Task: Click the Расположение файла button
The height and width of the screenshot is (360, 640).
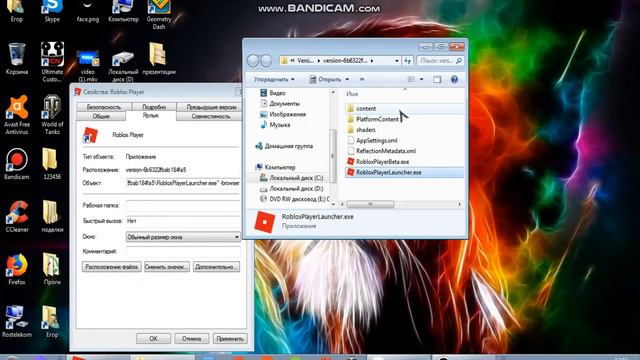Action: coord(111,267)
